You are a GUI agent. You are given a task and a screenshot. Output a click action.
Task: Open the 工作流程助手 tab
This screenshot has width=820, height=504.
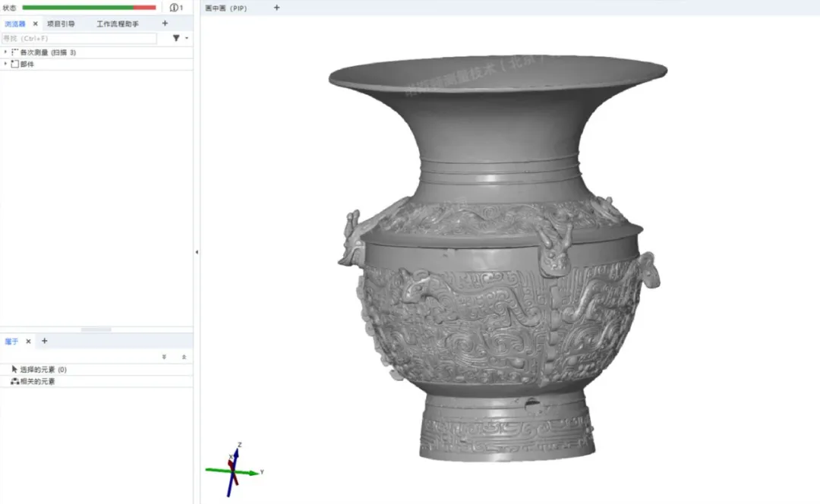click(x=118, y=24)
